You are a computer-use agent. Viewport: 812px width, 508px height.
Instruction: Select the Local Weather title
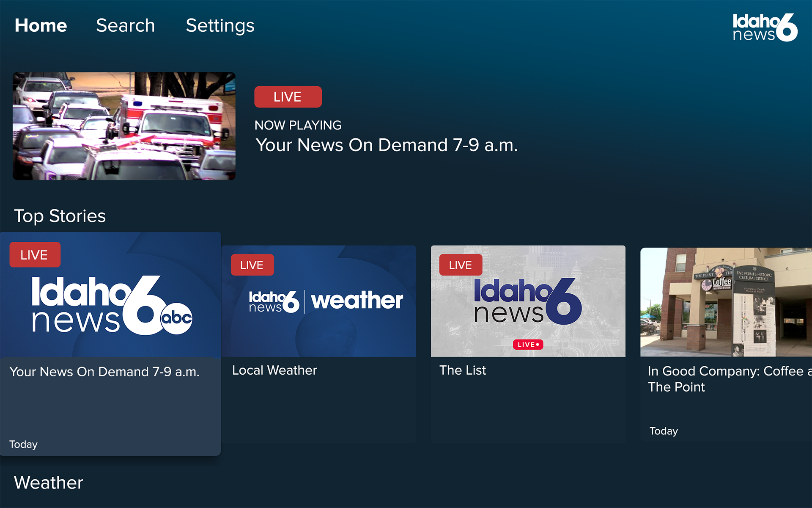[x=274, y=370]
